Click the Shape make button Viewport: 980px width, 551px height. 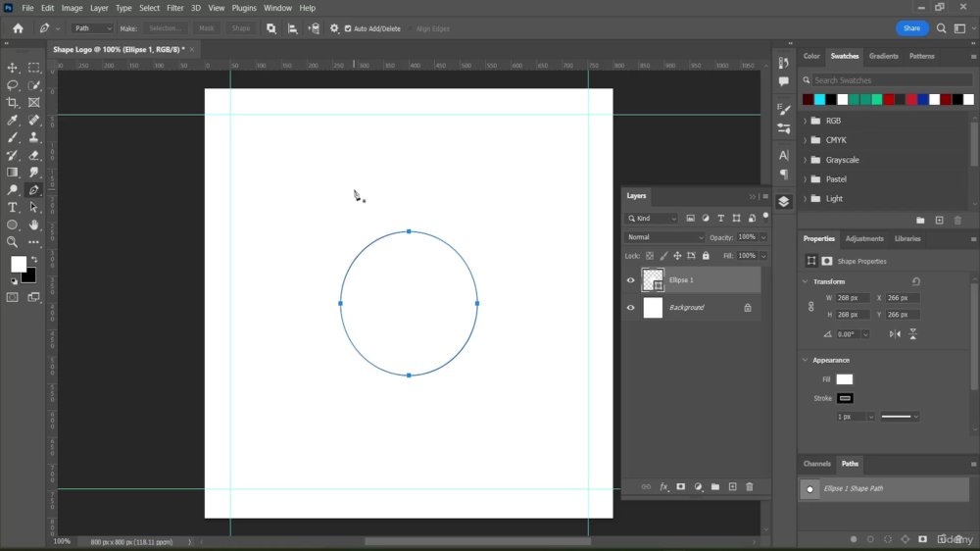(x=241, y=28)
